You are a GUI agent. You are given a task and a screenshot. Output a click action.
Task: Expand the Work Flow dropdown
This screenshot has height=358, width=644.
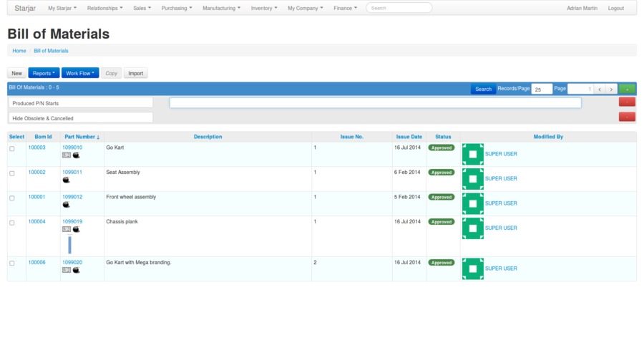[x=80, y=73]
